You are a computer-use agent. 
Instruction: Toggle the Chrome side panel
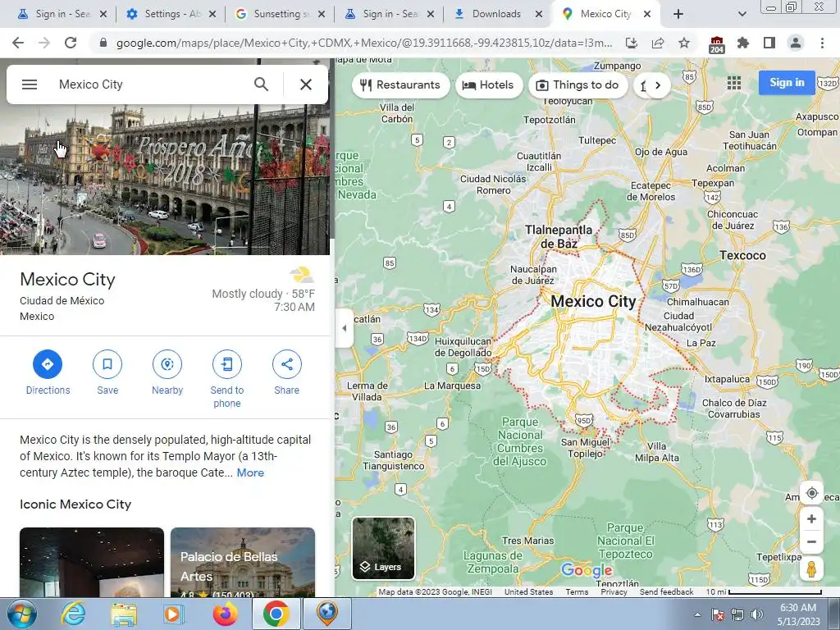[x=769, y=43]
